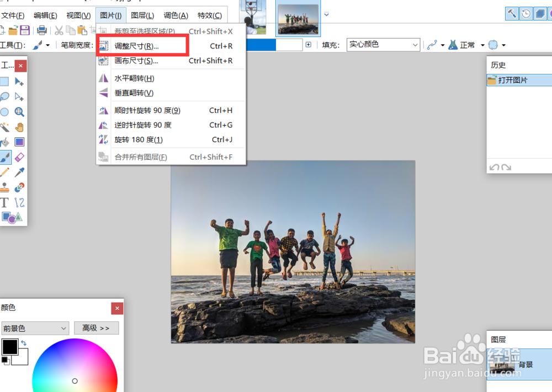Select the Move Selected Pixels tool
This screenshot has height=392, width=552.
(19, 82)
